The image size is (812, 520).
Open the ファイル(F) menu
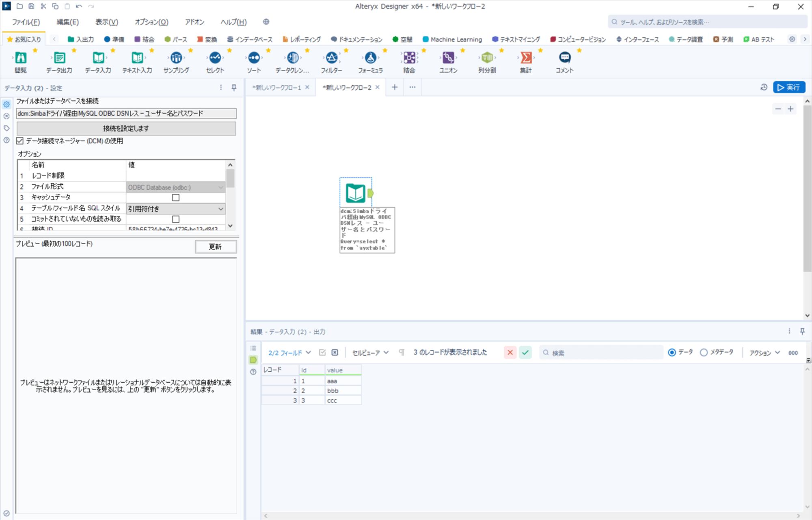26,22
